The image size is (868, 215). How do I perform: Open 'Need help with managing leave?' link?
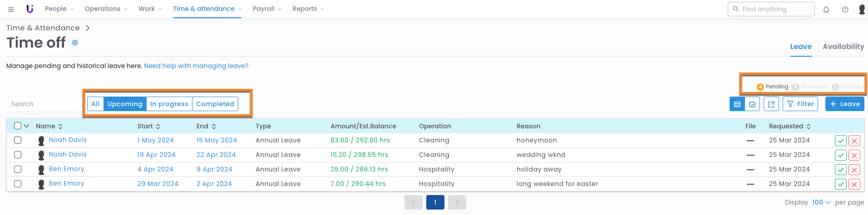tap(196, 66)
